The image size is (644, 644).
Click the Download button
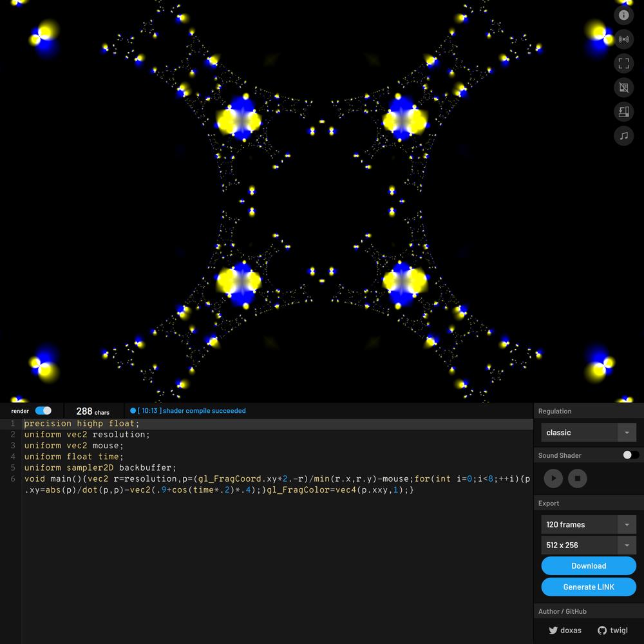589,566
